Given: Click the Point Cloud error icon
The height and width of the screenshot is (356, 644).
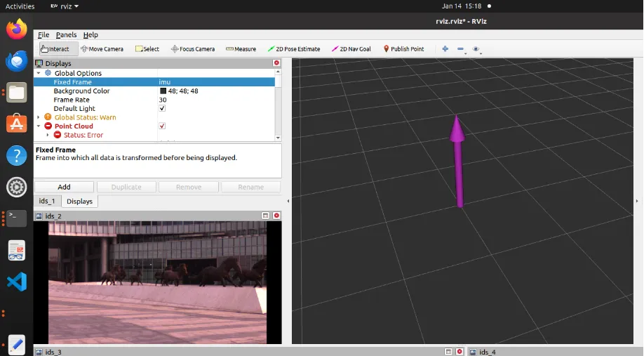Looking at the screenshot, I should click(x=48, y=126).
